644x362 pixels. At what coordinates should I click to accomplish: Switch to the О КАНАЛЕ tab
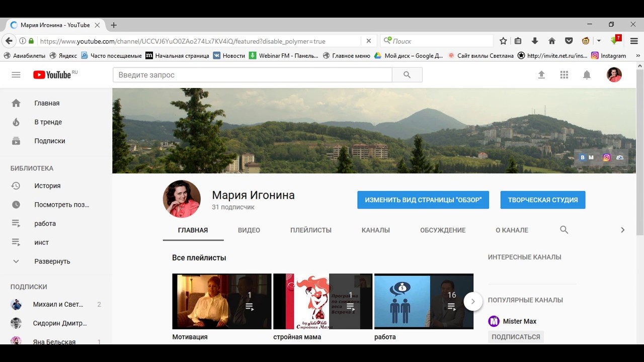[512, 230]
